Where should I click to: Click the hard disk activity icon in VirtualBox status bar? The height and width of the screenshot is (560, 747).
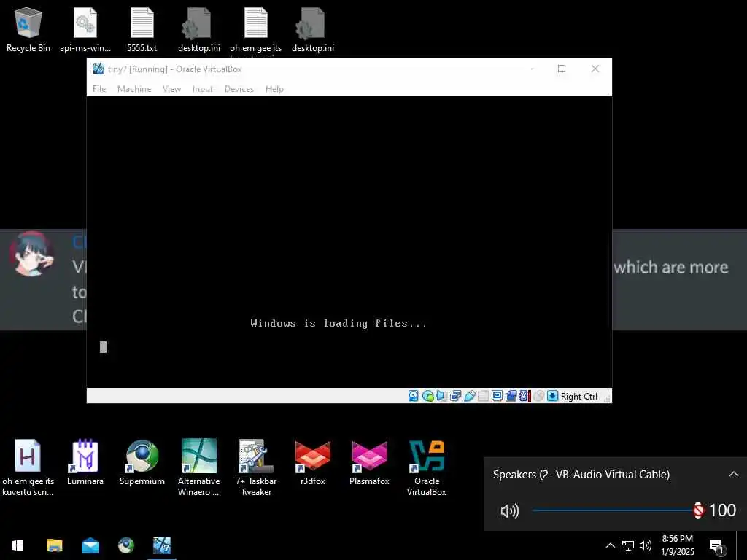(x=413, y=396)
